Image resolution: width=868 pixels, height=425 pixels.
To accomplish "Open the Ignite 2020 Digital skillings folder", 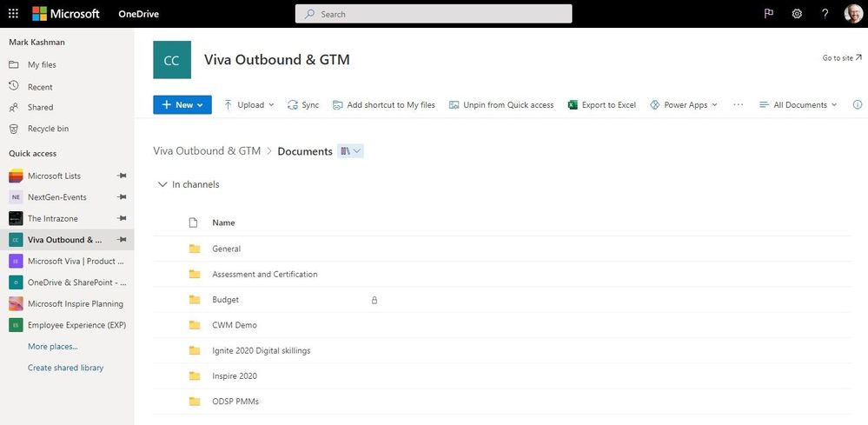I will pyautogui.click(x=262, y=351).
